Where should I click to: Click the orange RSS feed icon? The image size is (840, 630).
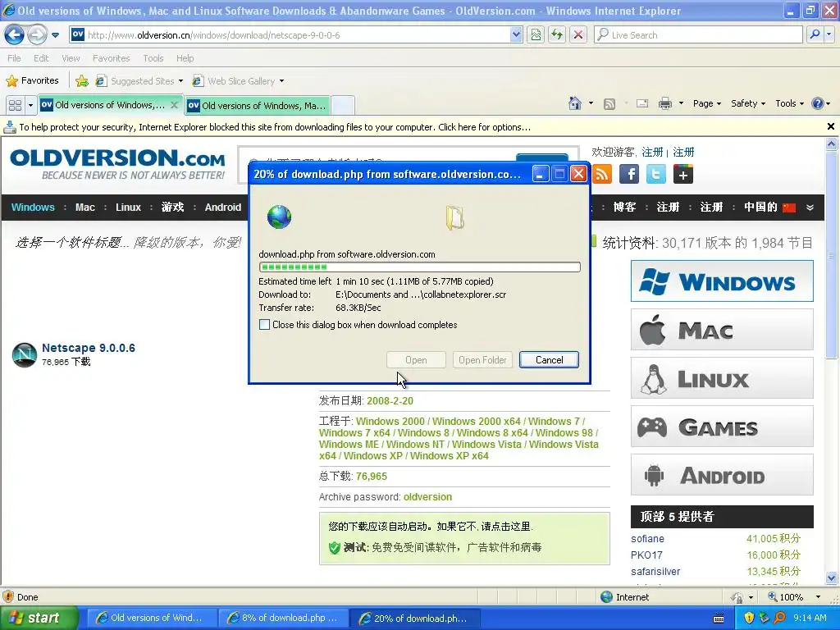tap(602, 174)
